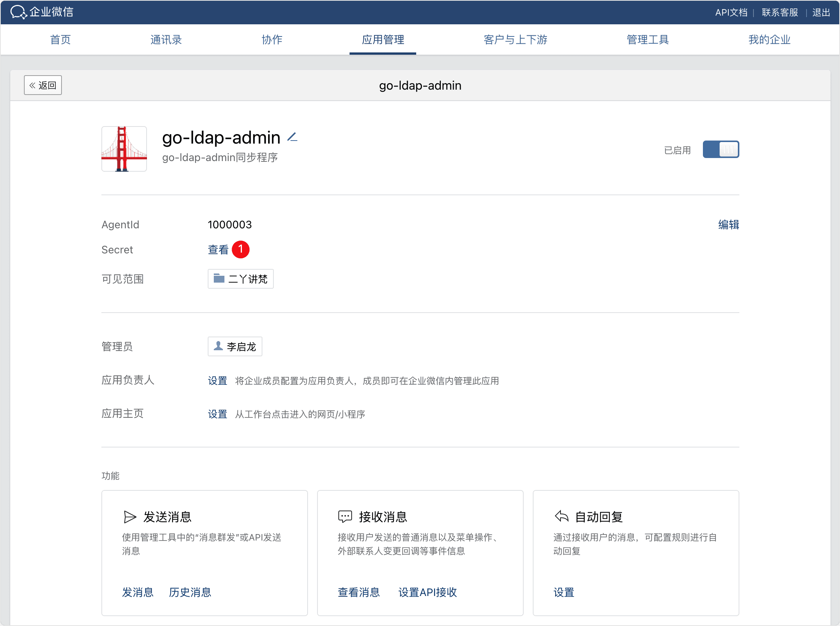
Task: Open the 我的企业 tab
Action: tap(769, 40)
